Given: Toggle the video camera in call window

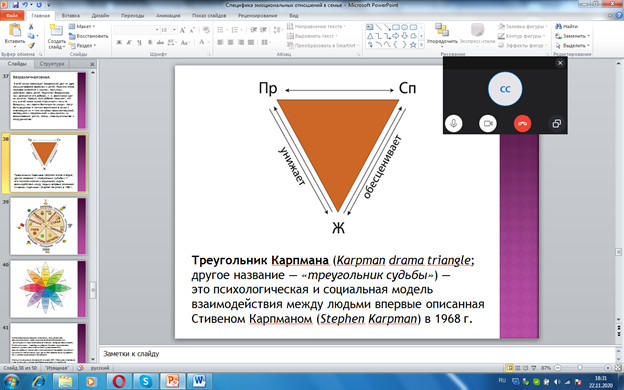Looking at the screenshot, I should tap(488, 123).
